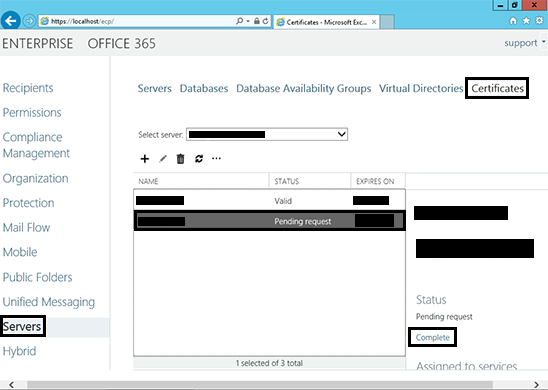Viewport: 548px width, 390px height.
Task: Expand the Select server dropdown
Action: point(267,135)
